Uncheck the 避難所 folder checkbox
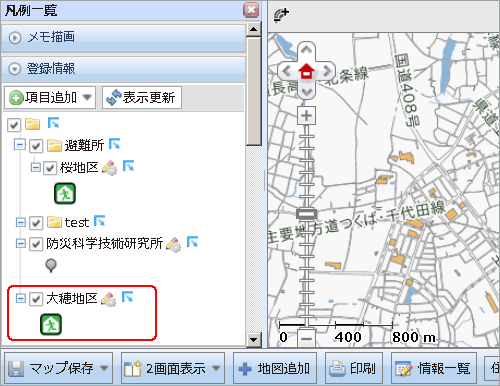 click(36, 146)
